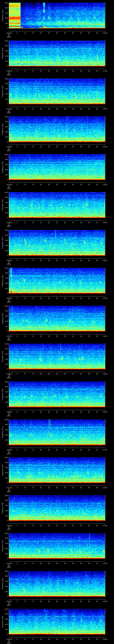Viewport: 114px width, 644px height.
Task: Open the spectrogram starting at 5:31:00
Action: click(x=57, y=91)
